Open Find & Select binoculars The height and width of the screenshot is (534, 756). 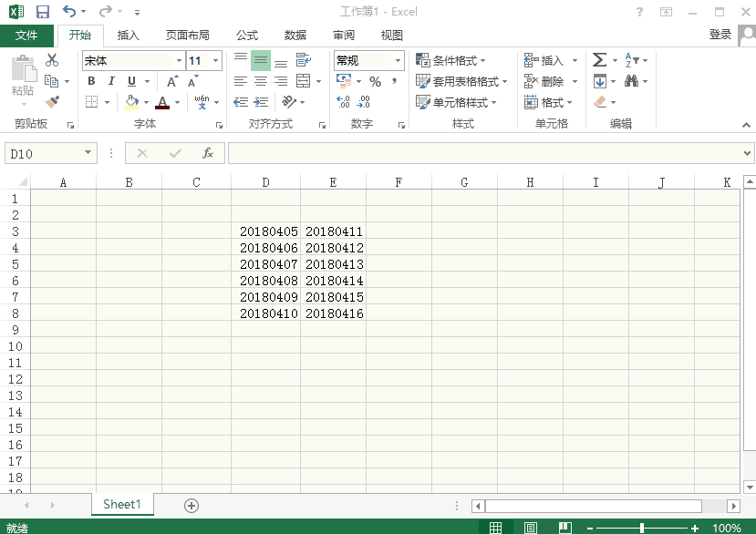tap(631, 81)
